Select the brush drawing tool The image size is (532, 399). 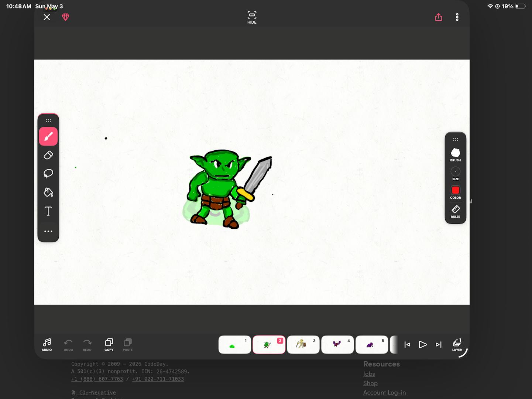point(48,137)
